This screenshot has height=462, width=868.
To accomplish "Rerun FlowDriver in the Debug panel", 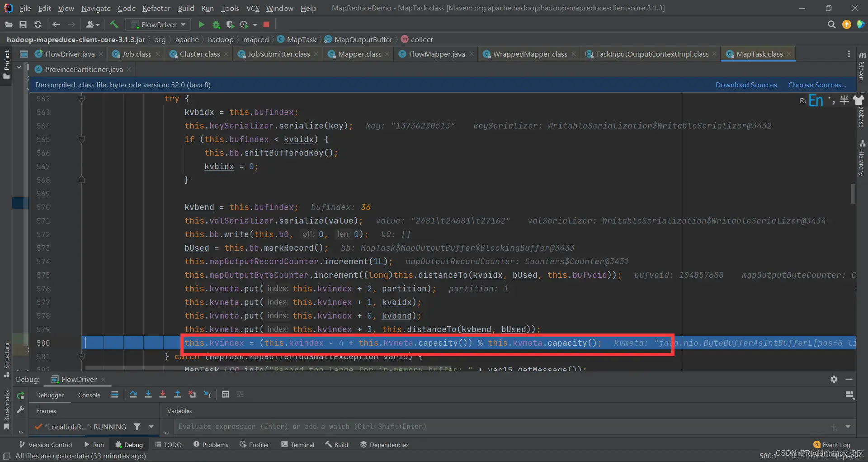I will click(x=21, y=395).
